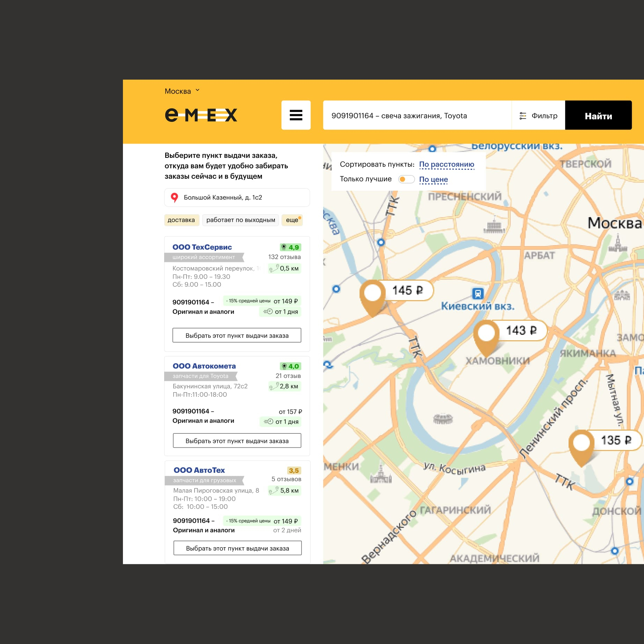Click the запчасти для Toyota ribbon label
Viewport: 644px width, 644px height.
point(201,376)
